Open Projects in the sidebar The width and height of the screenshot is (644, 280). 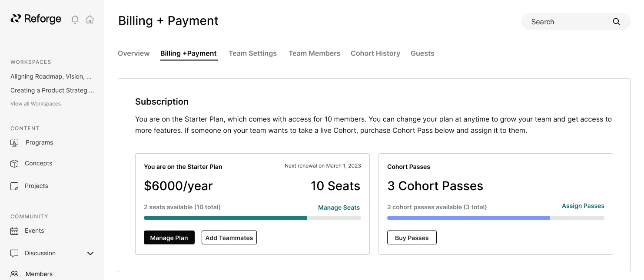37,186
